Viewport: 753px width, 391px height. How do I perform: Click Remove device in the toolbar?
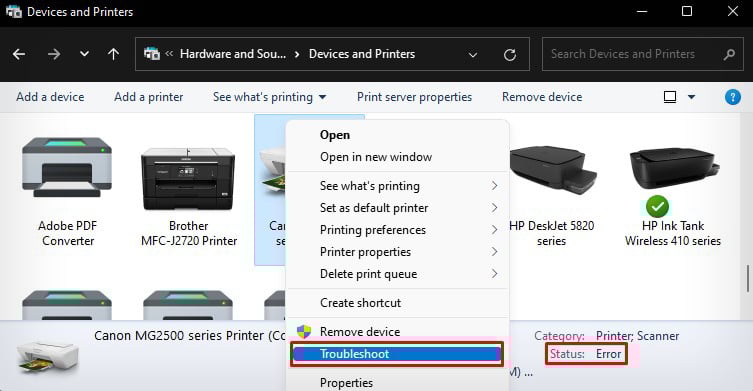coord(542,97)
